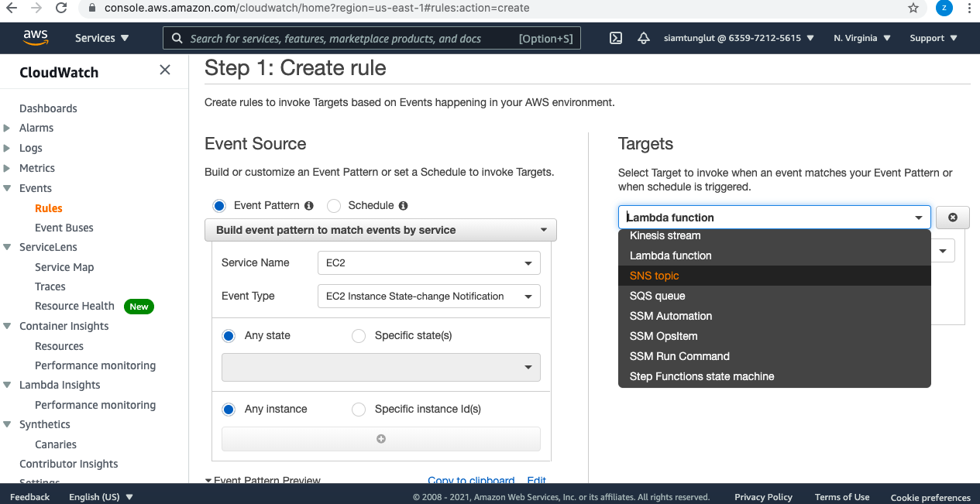
Task: Choose SQS queue target option
Action: click(x=775, y=296)
